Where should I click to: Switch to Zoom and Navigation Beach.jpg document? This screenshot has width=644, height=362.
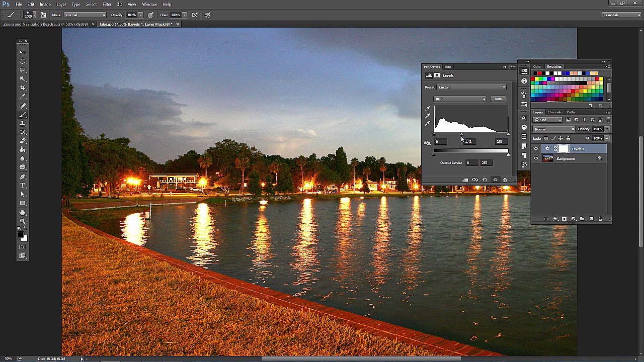click(x=45, y=24)
